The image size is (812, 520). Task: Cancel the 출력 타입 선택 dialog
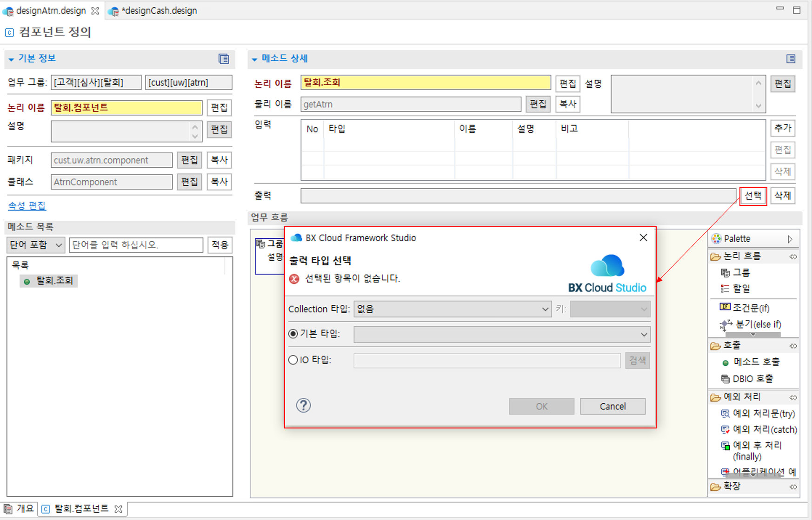point(612,406)
